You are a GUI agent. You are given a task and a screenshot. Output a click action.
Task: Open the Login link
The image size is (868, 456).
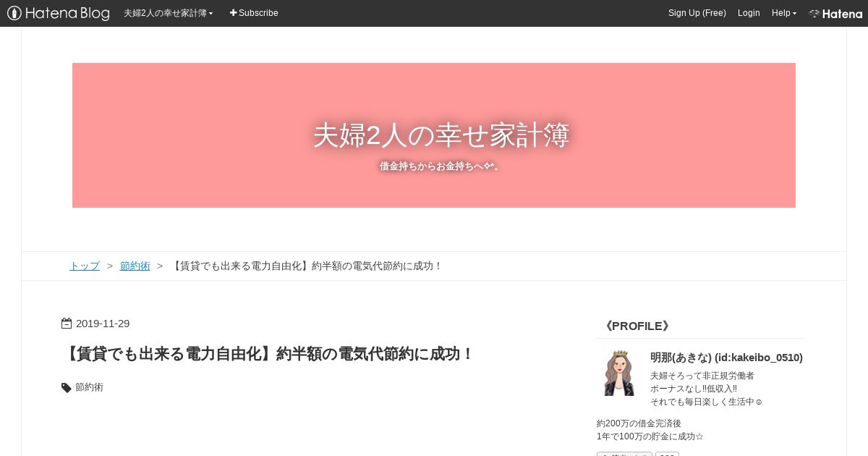[749, 13]
